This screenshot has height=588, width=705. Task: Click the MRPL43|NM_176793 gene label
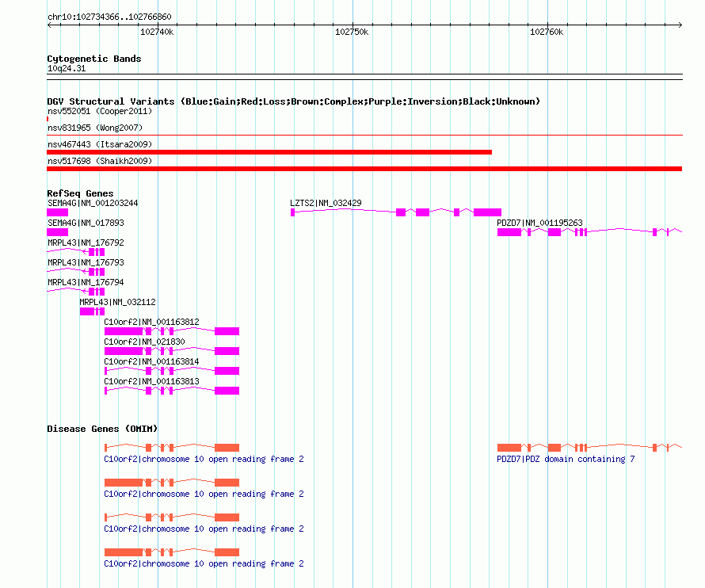[x=86, y=262]
